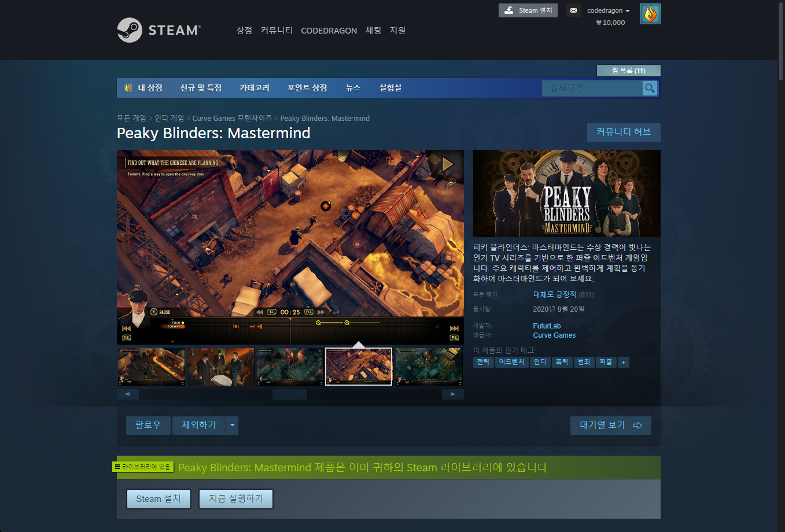Open the 포인트 상점 tab
Screen dimensions: 785x532
coord(307,88)
